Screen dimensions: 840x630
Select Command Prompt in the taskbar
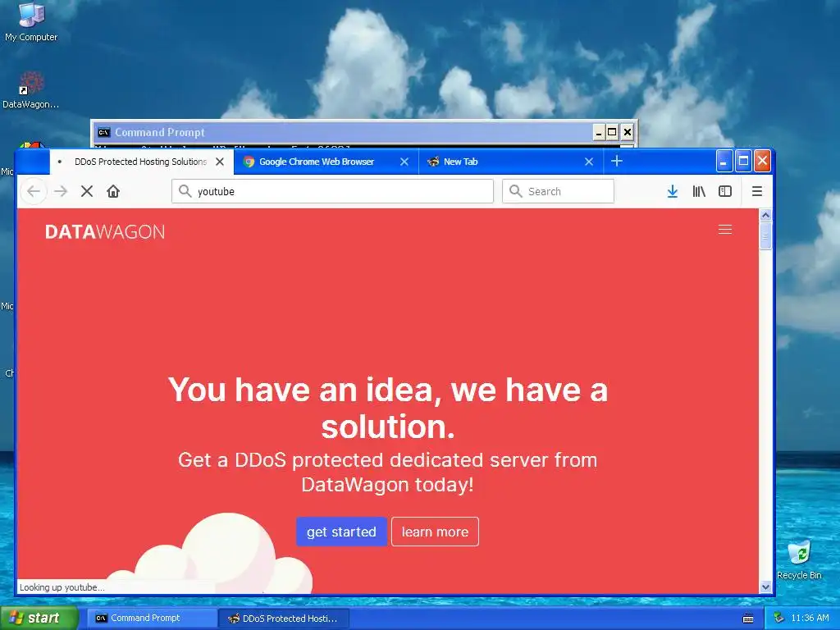[152, 618]
